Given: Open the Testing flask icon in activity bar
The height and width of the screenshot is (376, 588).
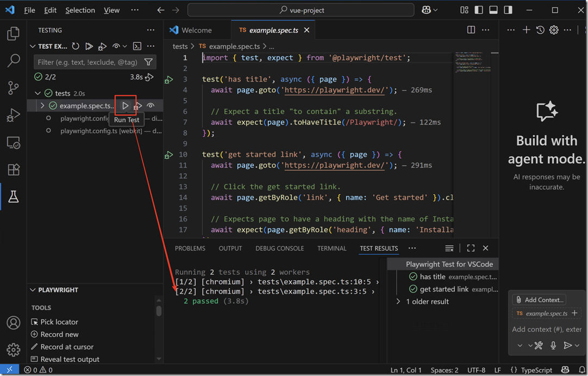Looking at the screenshot, I should point(14,197).
